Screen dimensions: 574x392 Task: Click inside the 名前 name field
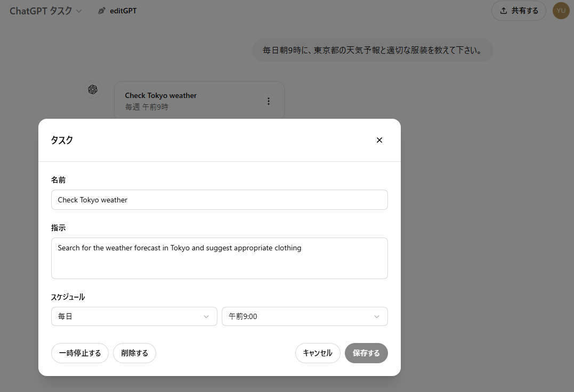219,199
